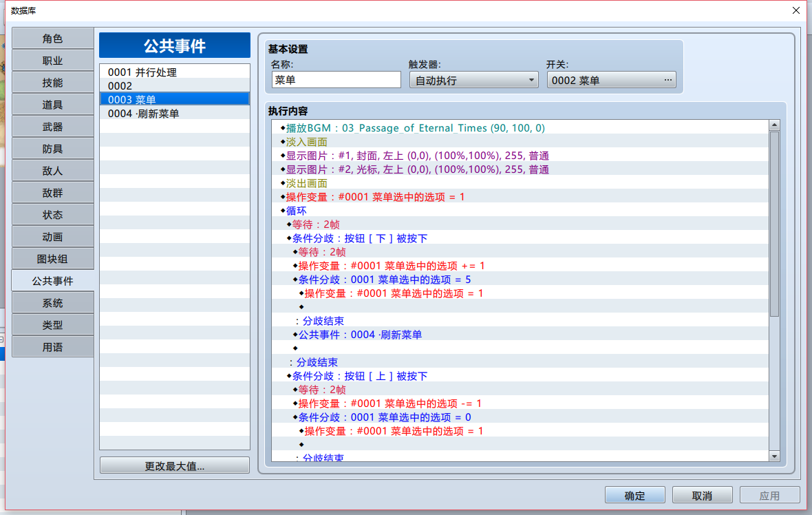This screenshot has width=812, height=515.
Task: Open the 动画 tab
Action: tap(52, 237)
